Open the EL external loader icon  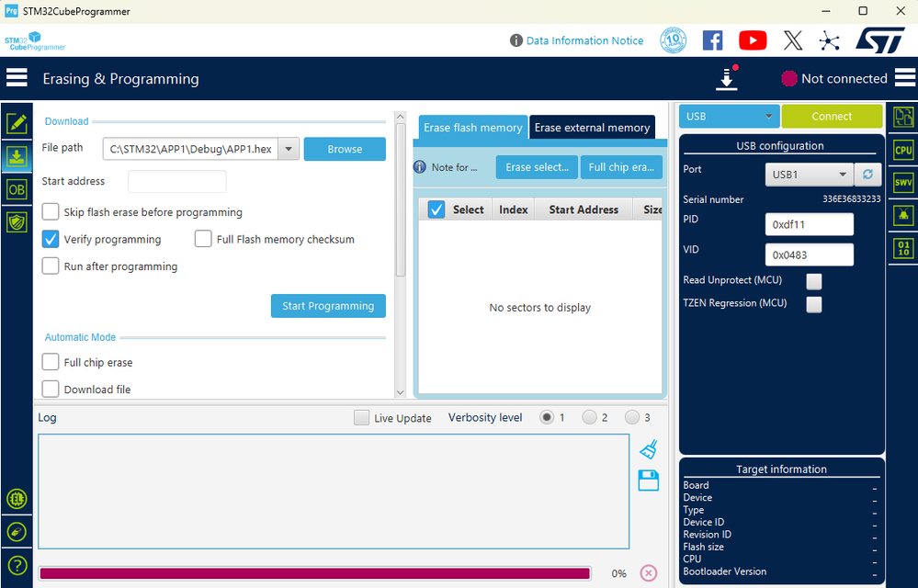17,499
